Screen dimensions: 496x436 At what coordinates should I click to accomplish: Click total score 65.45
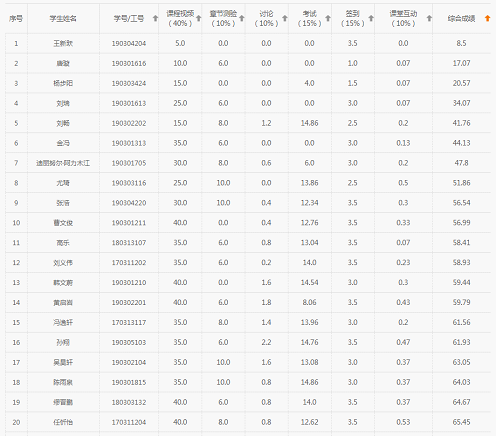point(461,422)
